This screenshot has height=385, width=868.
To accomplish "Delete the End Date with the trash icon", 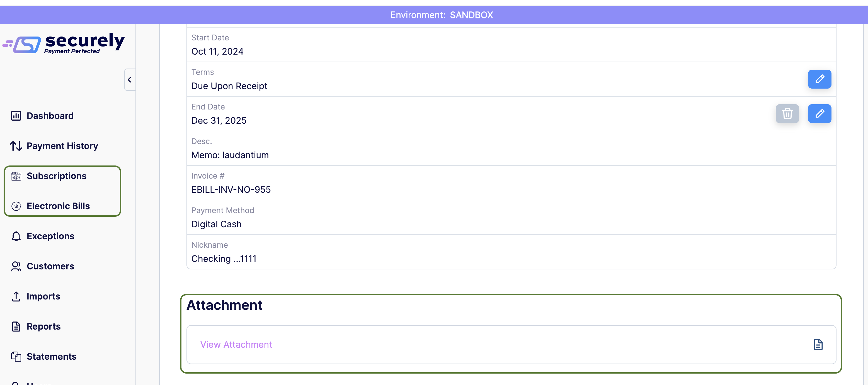I will [787, 113].
